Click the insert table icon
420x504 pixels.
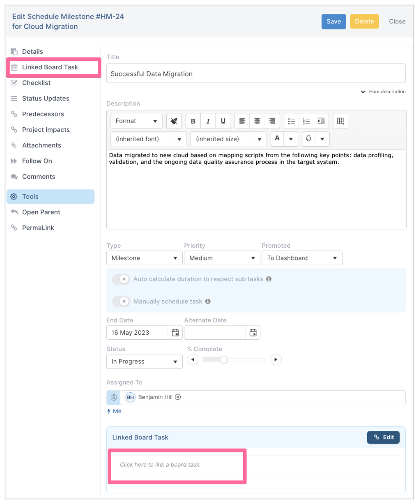coord(341,121)
